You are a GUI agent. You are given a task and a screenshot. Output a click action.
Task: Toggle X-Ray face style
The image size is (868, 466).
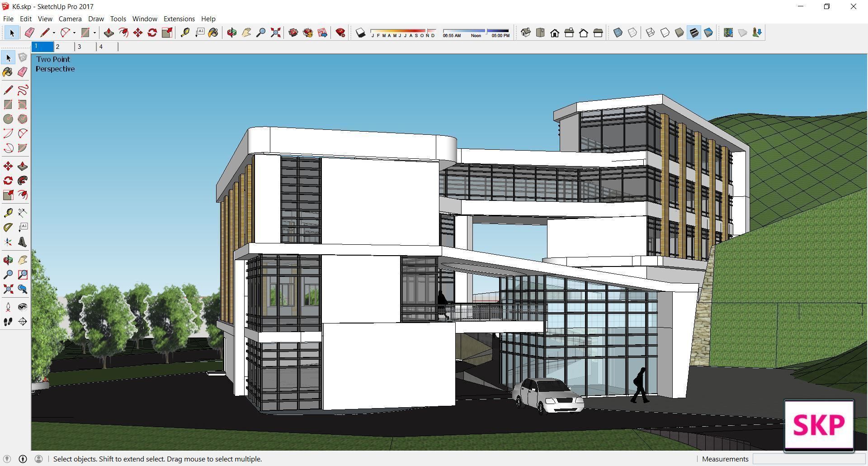[x=618, y=33]
